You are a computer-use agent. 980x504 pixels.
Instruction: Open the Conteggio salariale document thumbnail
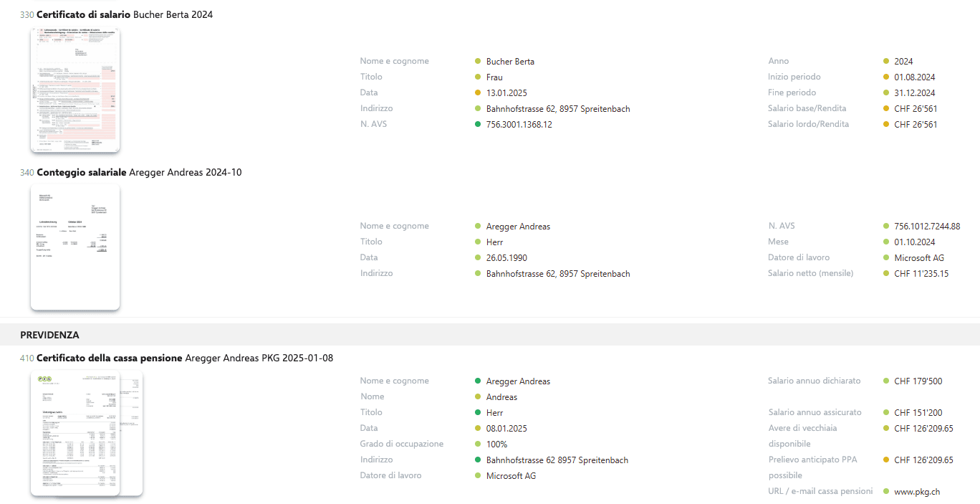(x=75, y=247)
